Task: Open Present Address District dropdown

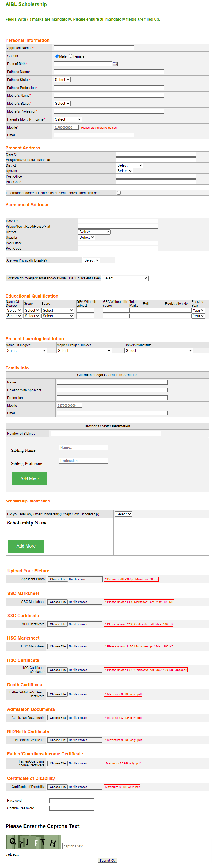Action: (129, 165)
